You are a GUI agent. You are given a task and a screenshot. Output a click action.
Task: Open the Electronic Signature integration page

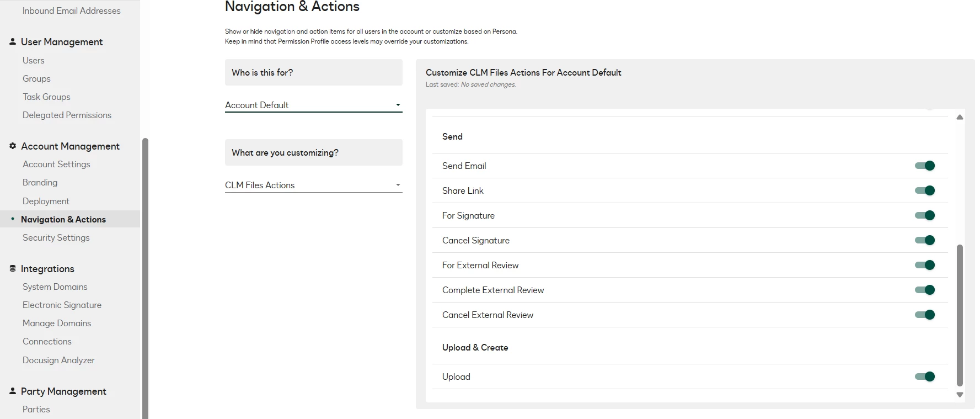coord(62,305)
